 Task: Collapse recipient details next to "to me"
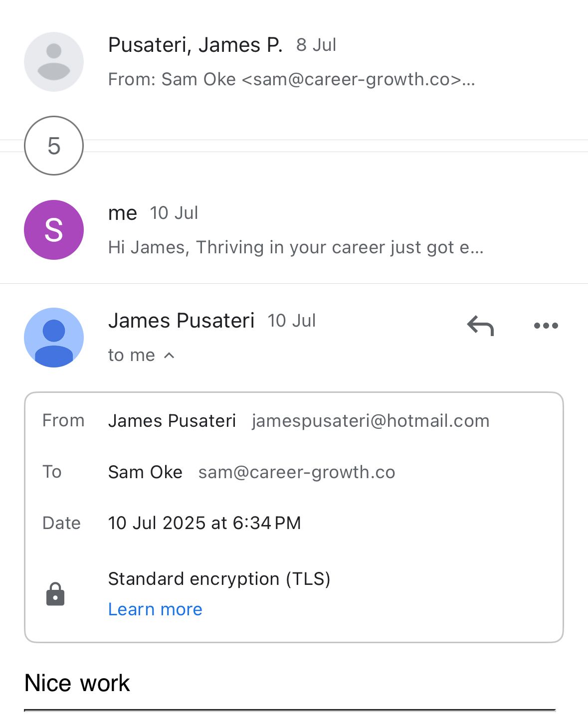tap(169, 356)
